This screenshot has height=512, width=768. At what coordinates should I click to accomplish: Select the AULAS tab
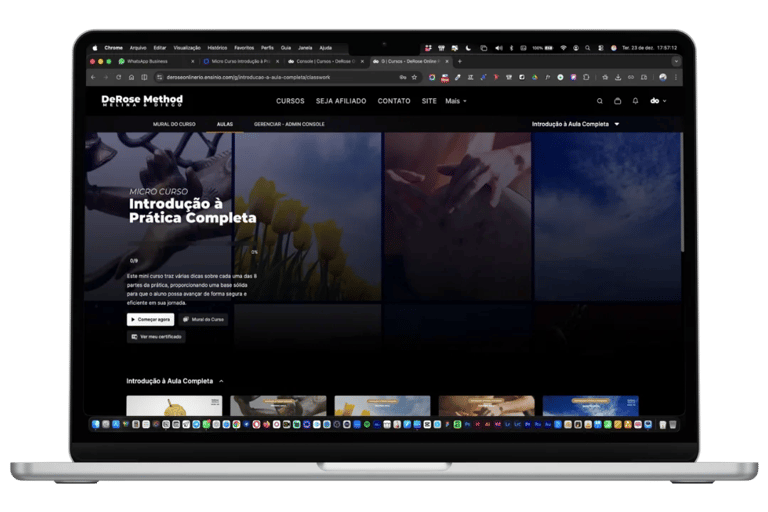225,124
